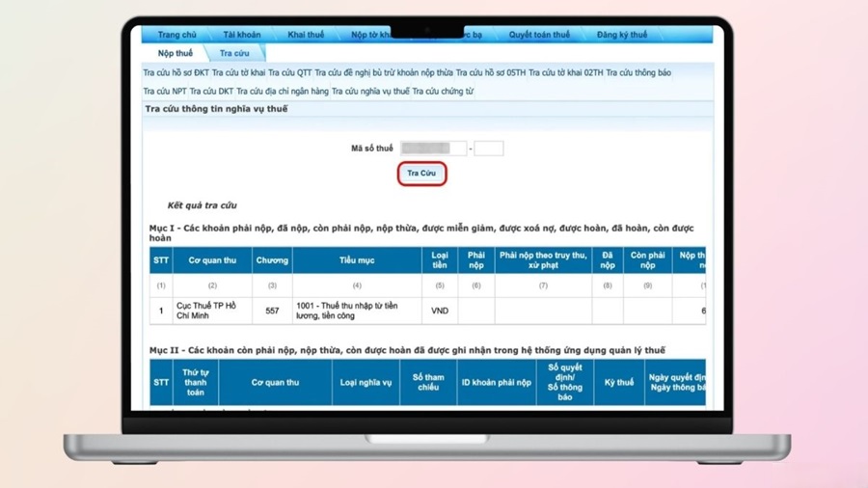Open the Khai thuế menu
The height and width of the screenshot is (488, 868).
coord(306,35)
